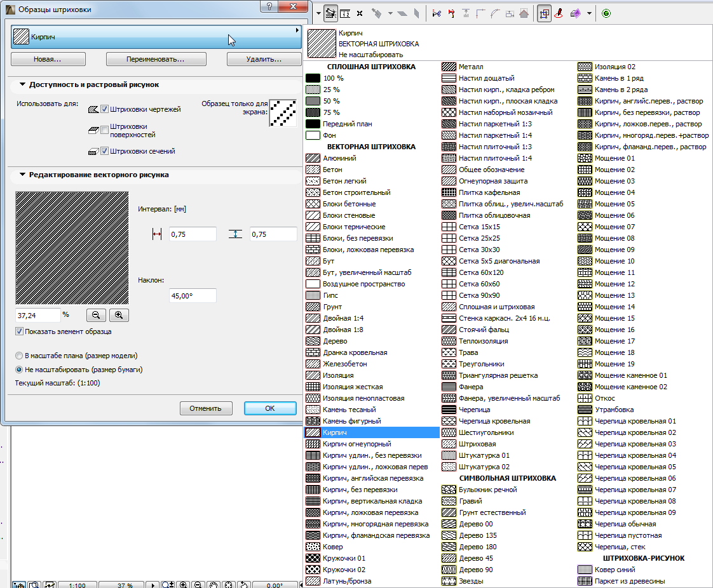Image resolution: width=713 pixels, height=588 pixels.
Task: Select 'Не масштабировать (размер бумаги)' radio
Action: 18,370
